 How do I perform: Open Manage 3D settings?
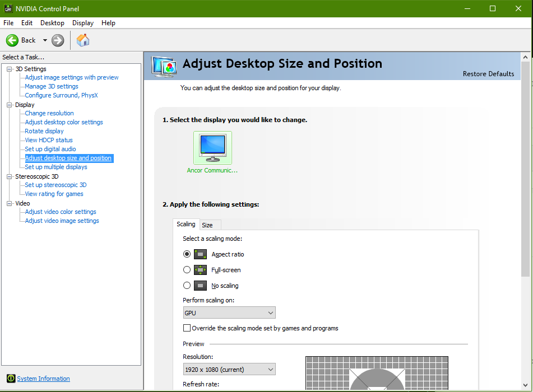click(x=52, y=86)
